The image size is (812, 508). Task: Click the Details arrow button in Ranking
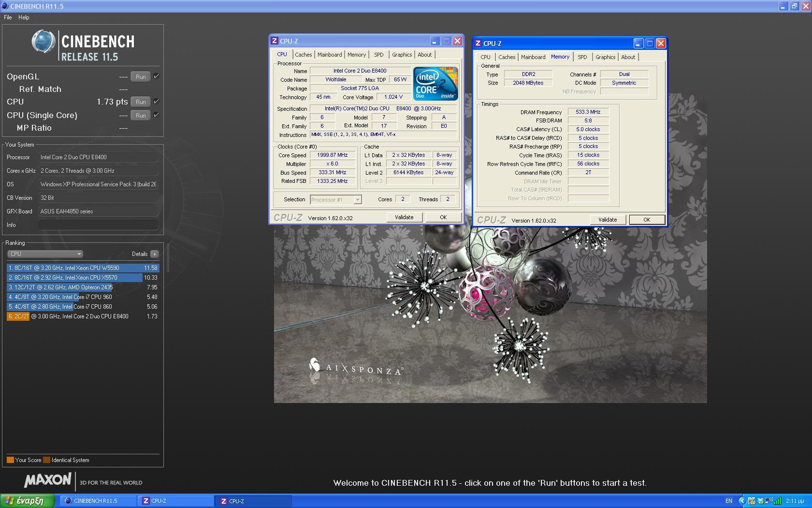coord(154,254)
